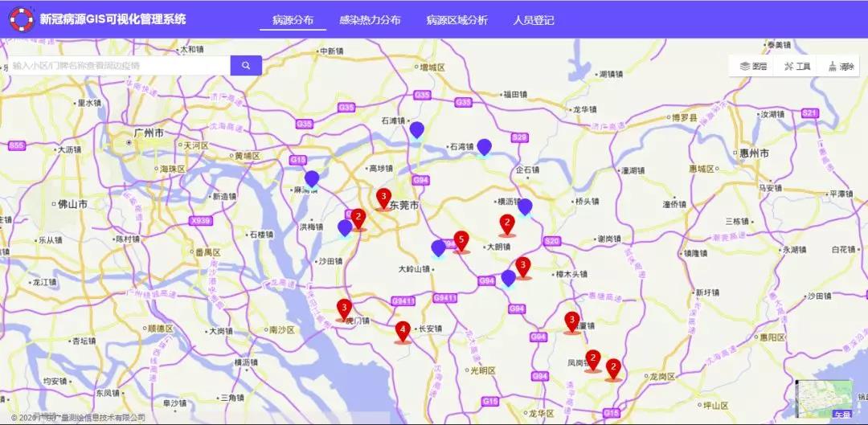Click the lifebuoy logo in the header

pos(21,18)
